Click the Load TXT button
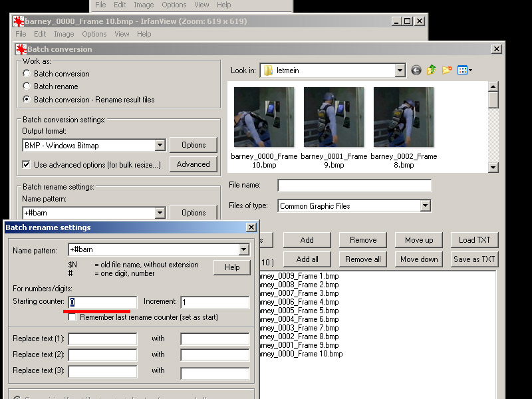 (475, 240)
